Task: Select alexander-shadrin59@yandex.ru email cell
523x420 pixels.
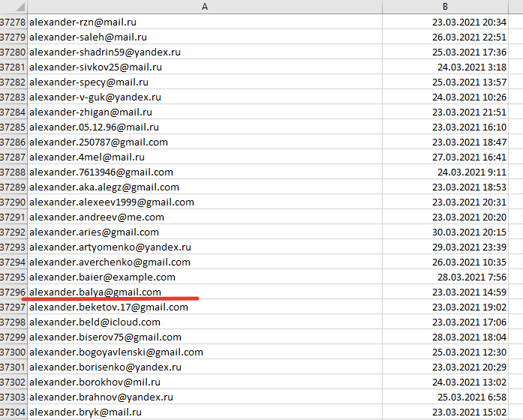Action: (104, 52)
